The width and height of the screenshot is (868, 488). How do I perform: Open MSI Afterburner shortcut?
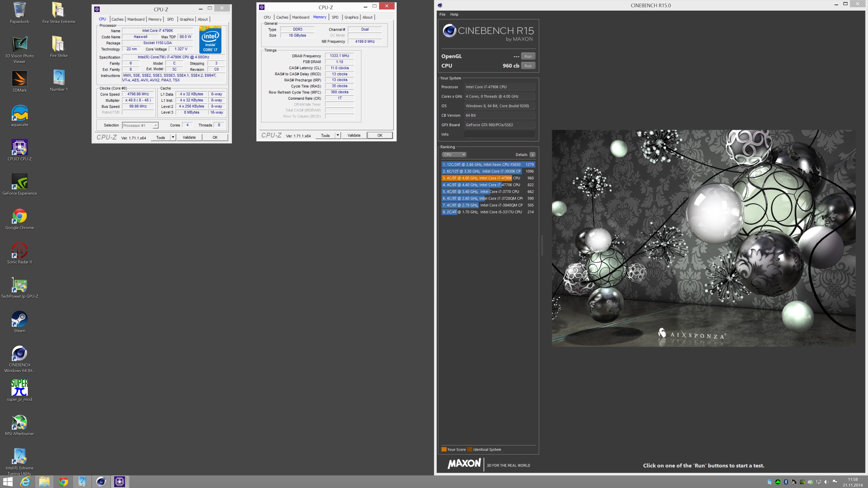click(x=19, y=425)
